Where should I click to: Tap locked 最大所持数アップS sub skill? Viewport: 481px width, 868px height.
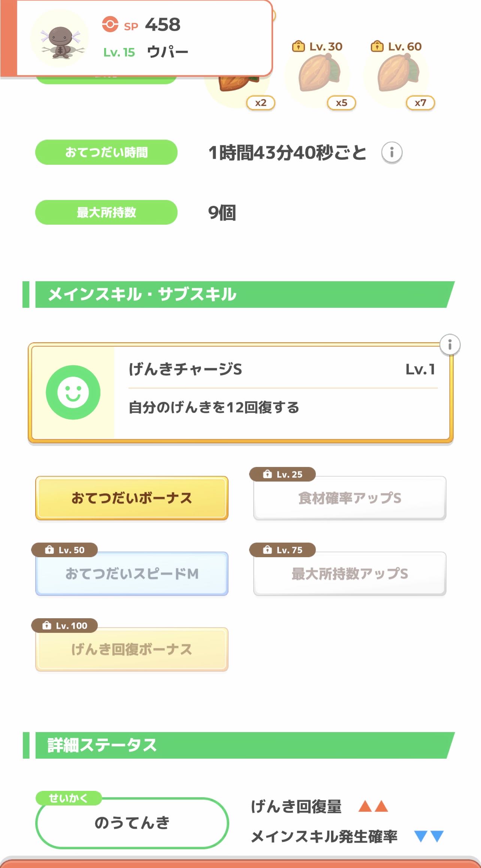350,574
